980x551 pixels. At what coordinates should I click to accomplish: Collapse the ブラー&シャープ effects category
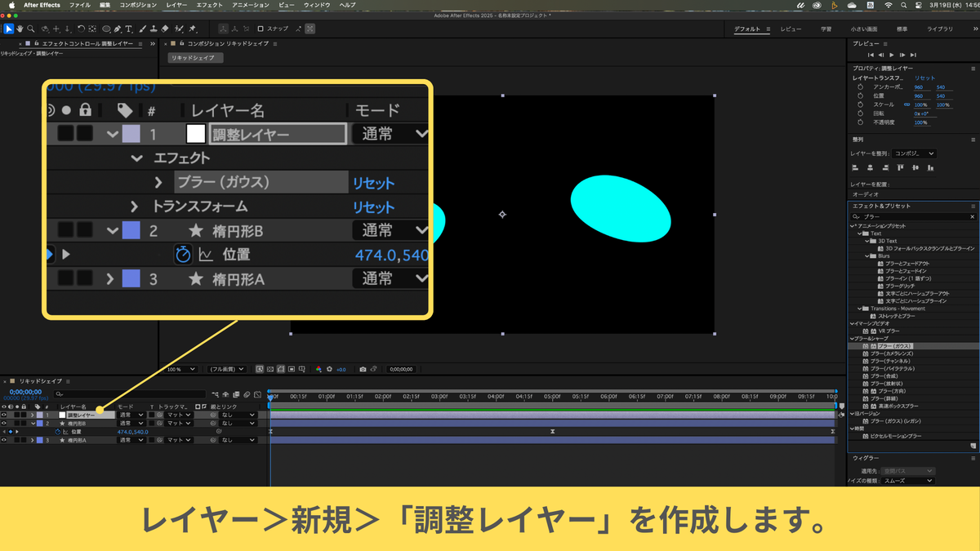point(852,339)
